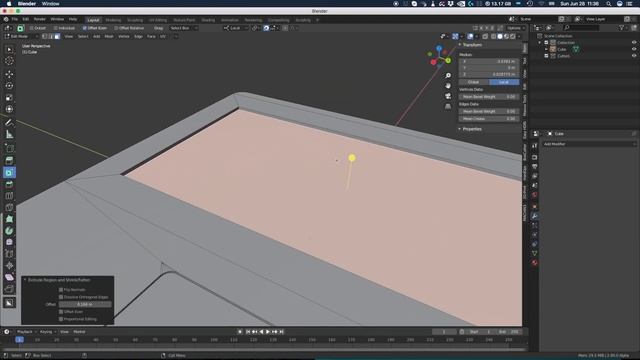Select the Extrude Region tool
The height and width of the screenshot is (360, 640).
[9, 161]
